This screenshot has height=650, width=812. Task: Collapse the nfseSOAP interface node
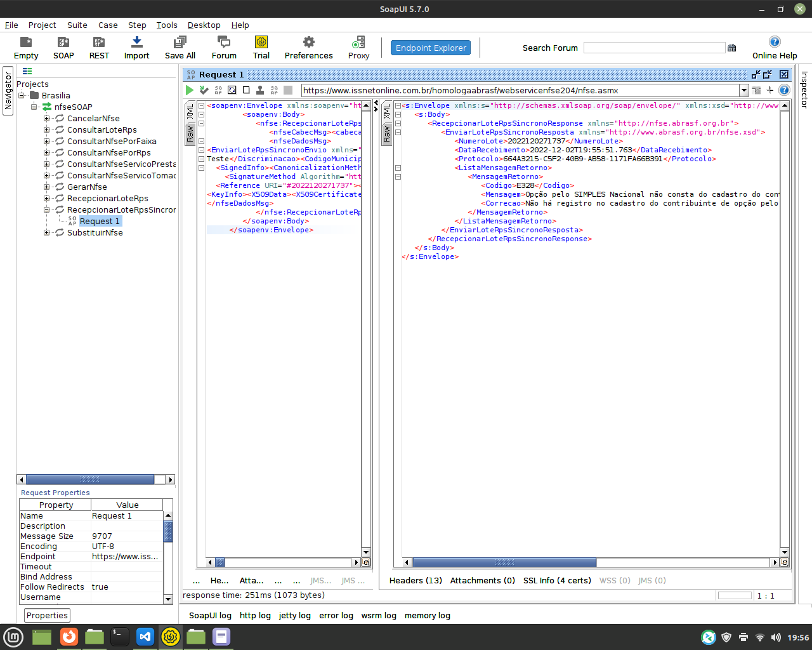point(34,107)
